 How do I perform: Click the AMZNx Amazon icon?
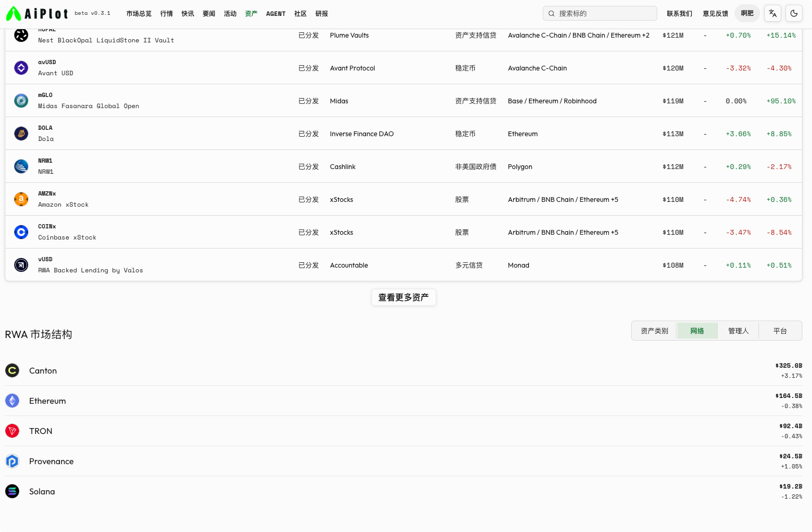21,199
